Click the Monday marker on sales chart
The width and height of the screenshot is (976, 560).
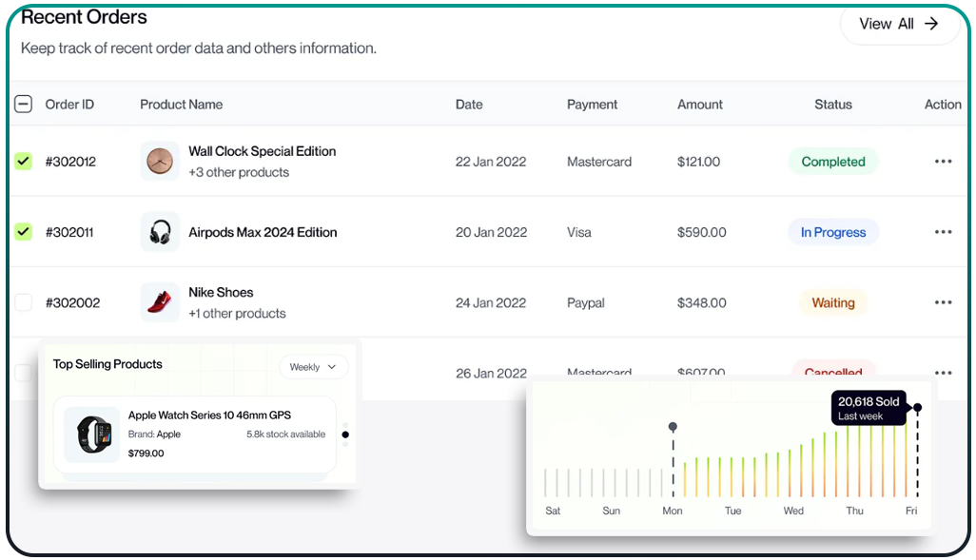673,427
